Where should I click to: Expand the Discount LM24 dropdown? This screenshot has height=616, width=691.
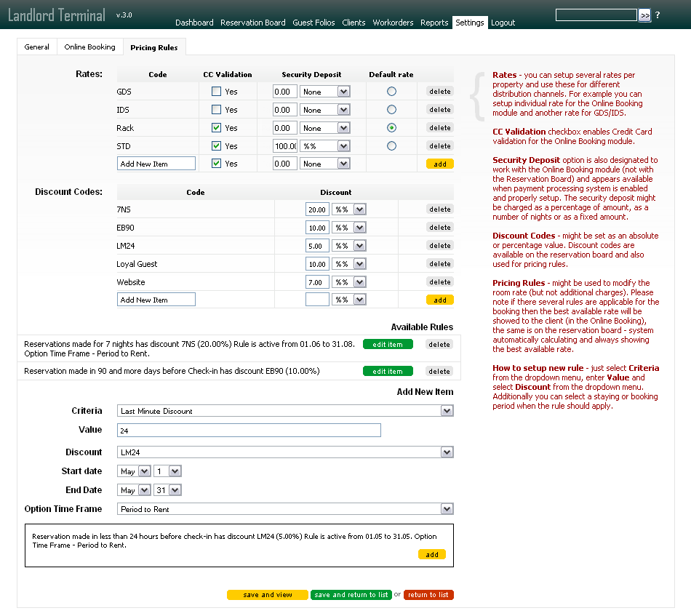coord(285,452)
